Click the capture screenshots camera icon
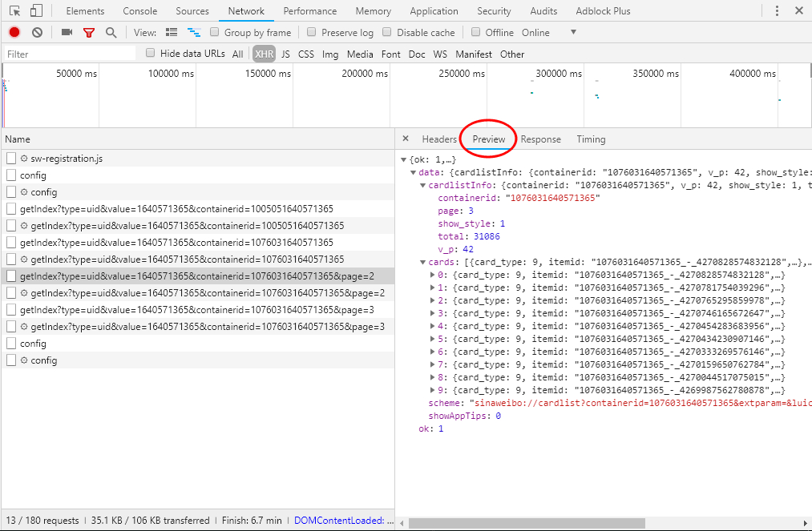The width and height of the screenshot is (812, 531). [x=67, y=33]
